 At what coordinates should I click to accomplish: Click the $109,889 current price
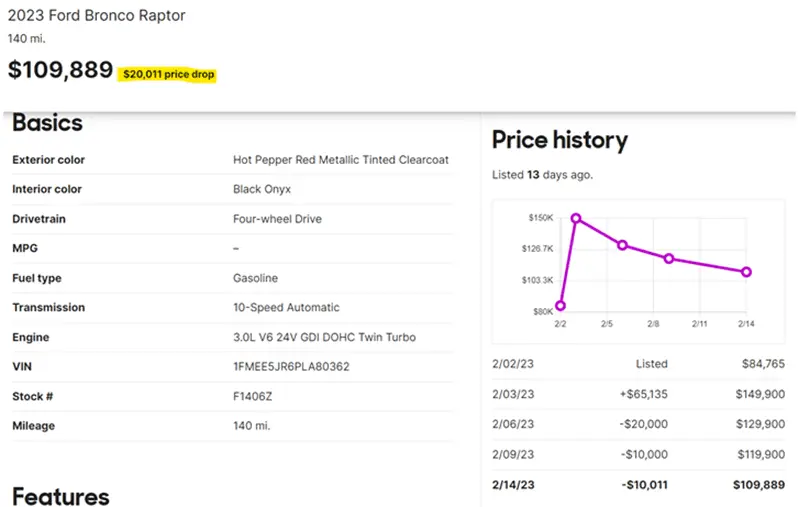pos(60,71)
